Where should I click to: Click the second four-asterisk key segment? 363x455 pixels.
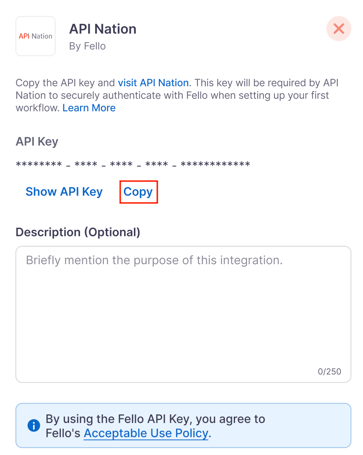coord(121,164)
